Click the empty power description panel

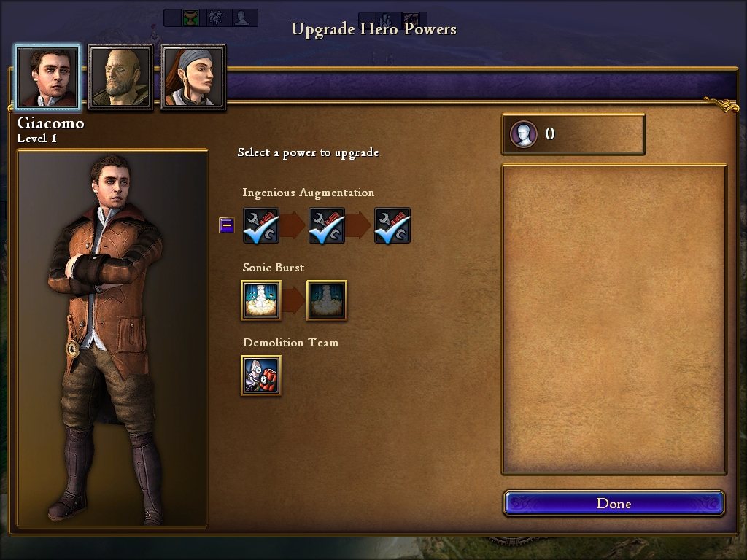tap(614, 319)
